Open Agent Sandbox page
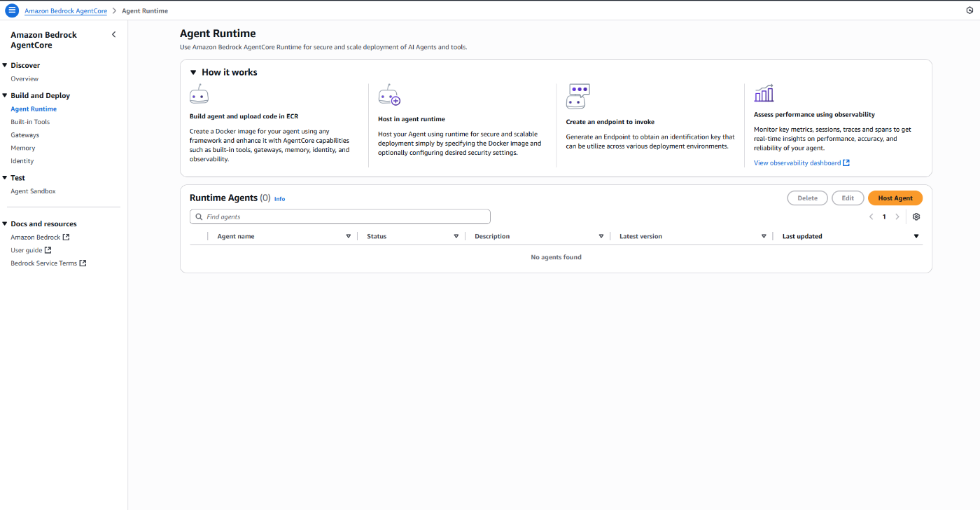Screen dimensions: 980x510 (x=33, y=191)
